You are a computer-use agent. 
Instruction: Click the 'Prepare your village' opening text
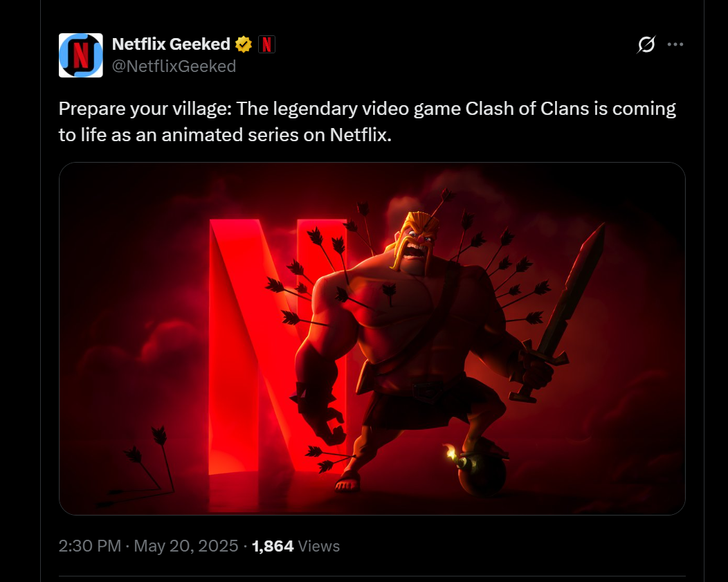tap(145, 109)
